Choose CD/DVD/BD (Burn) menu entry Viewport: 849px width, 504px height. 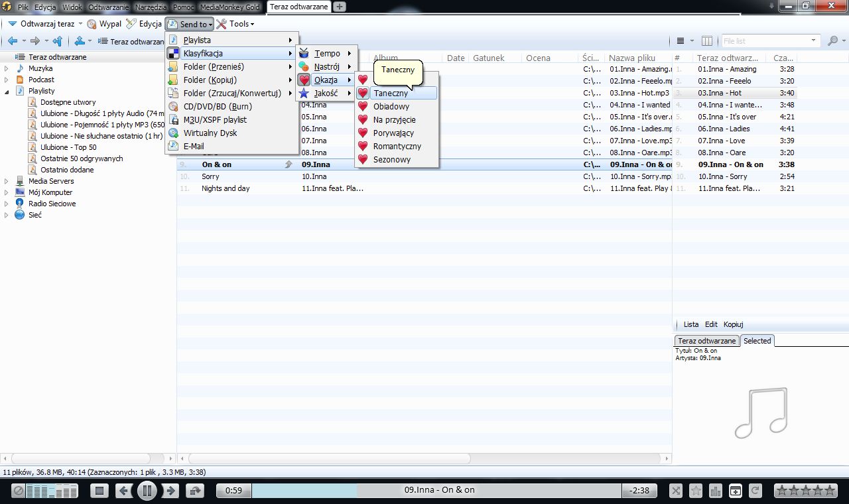231,107
